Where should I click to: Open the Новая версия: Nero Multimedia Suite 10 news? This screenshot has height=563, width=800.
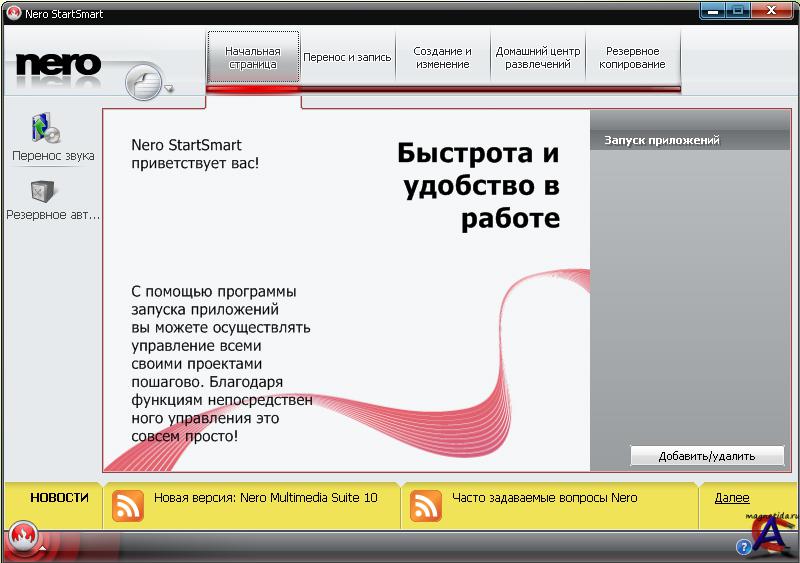click(x=265, y=498)
